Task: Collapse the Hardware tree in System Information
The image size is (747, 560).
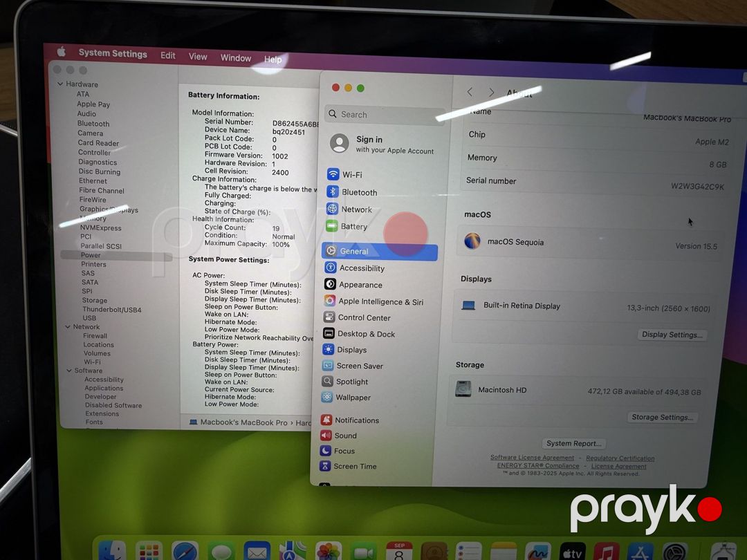Action: pos(60,84)
